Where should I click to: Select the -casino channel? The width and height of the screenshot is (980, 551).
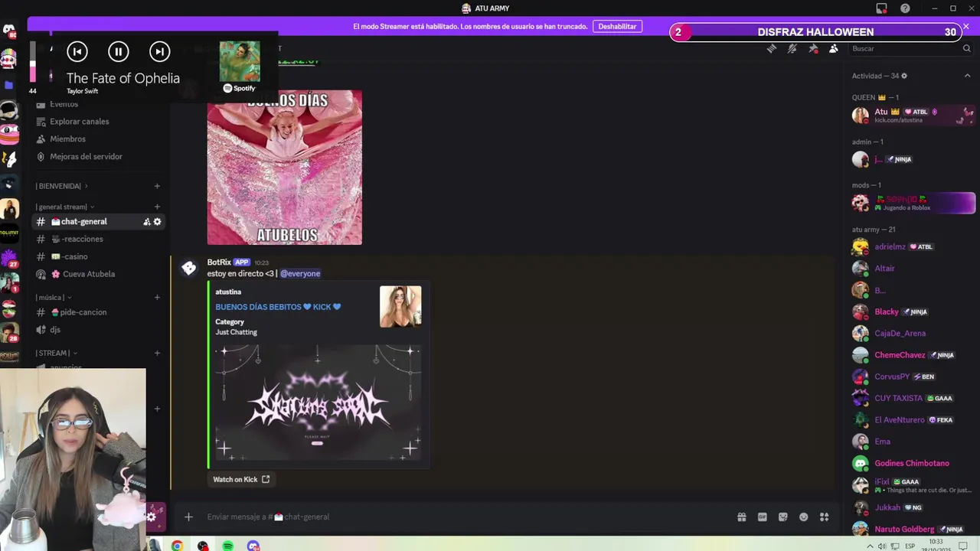(75, 257)
